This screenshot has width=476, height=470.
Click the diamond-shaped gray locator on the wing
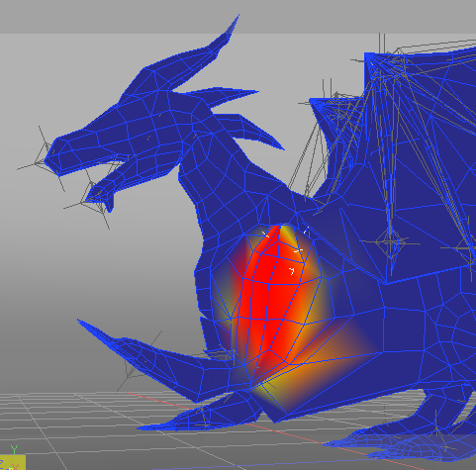(x=392, y=242)
